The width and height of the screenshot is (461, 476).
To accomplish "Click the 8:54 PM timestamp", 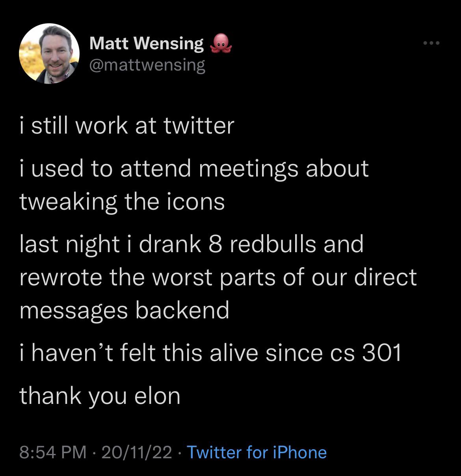I will (x=53, y=452).
